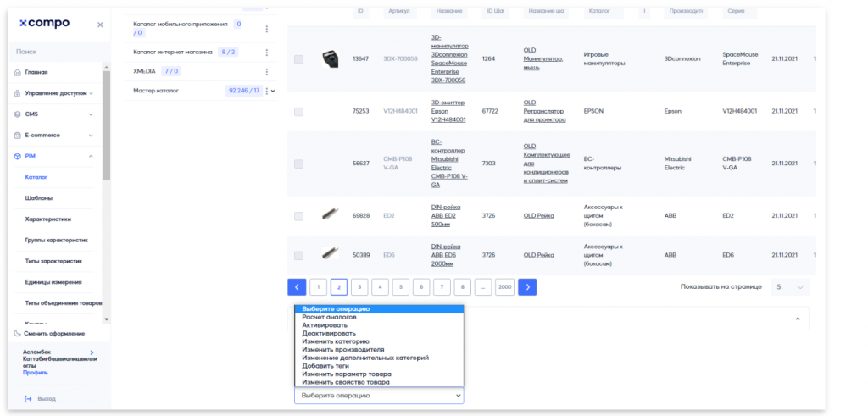Go to previous page arrow button
Viewport: 868px width, 416px height.
pyautogui.click(x=297, y=287)
